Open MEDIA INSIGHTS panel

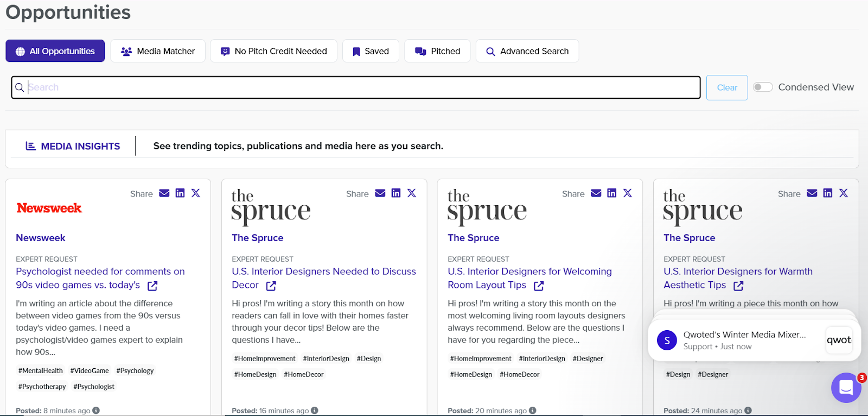(73, 146)
